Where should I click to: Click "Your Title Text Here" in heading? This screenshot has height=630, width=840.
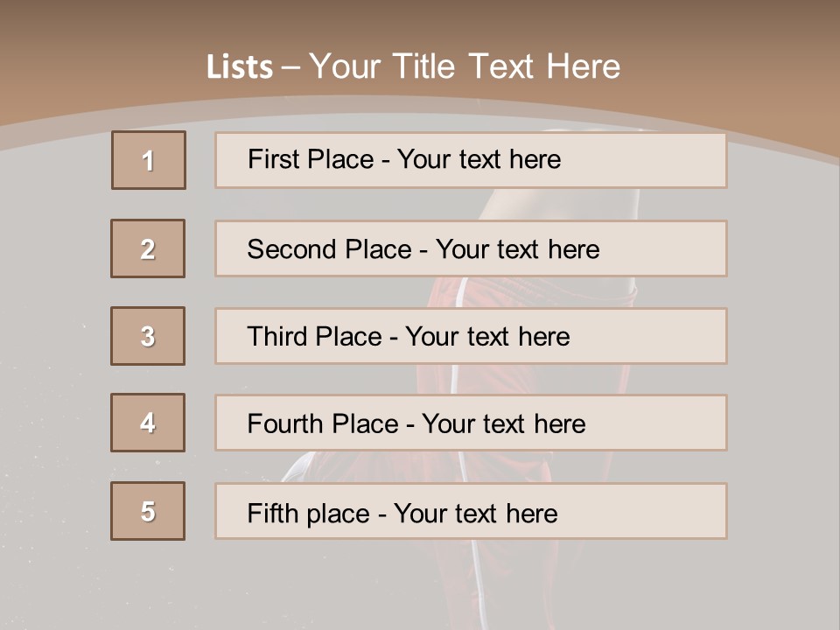465,66
